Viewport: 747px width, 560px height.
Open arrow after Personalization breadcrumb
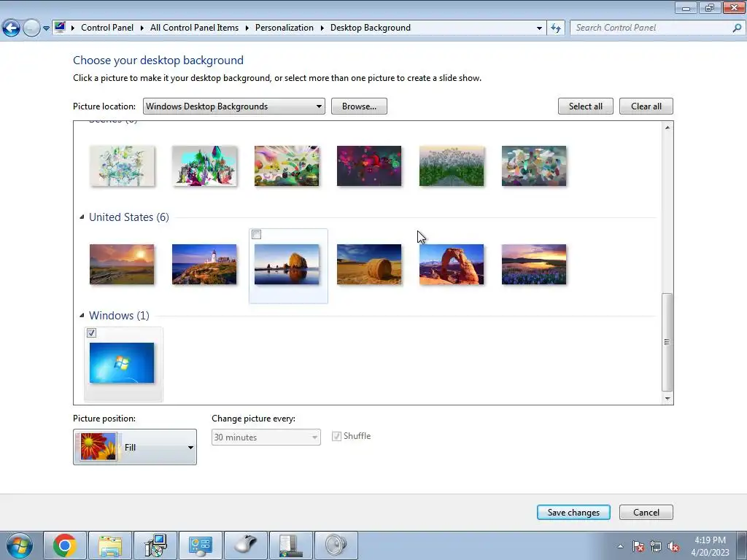pos(322,28)
